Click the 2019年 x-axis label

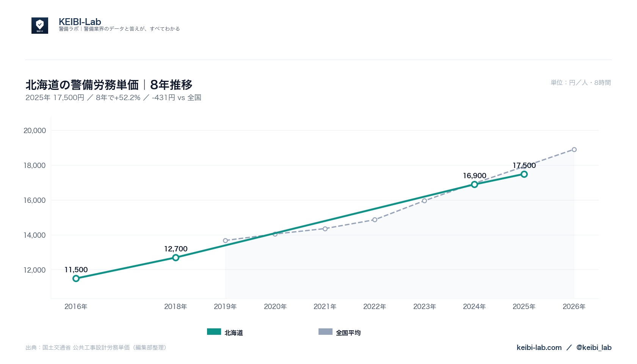pos(225,306)
